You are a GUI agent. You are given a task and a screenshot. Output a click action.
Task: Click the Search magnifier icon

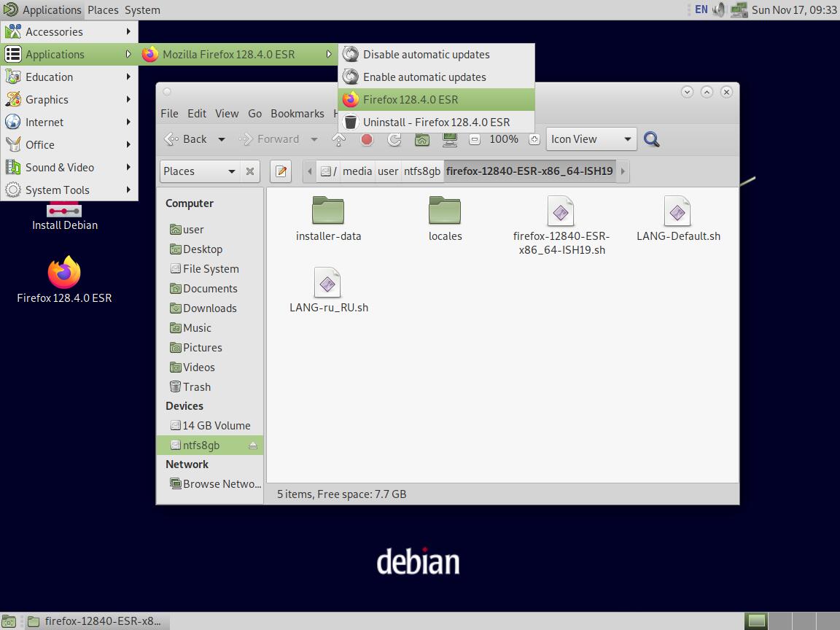(651, 139)
